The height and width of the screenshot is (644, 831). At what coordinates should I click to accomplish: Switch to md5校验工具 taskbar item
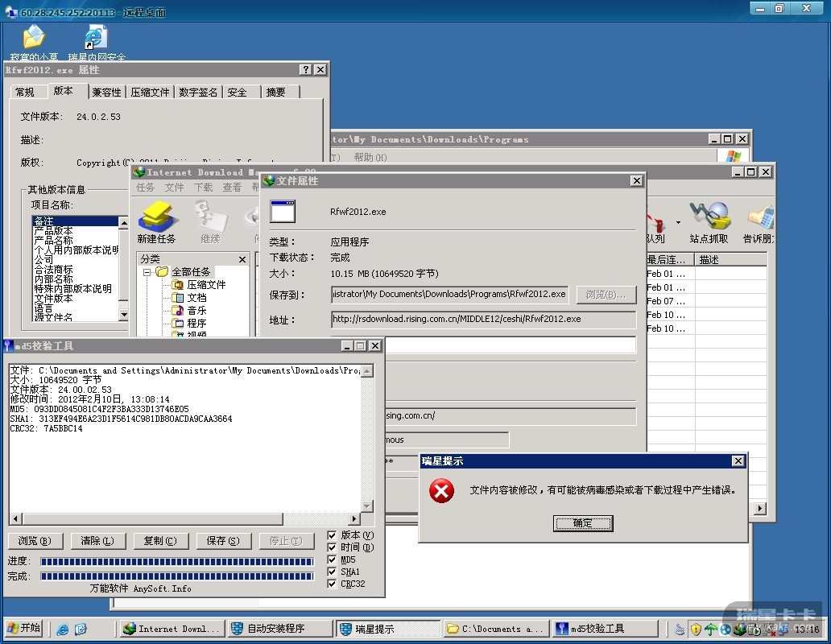605,629
